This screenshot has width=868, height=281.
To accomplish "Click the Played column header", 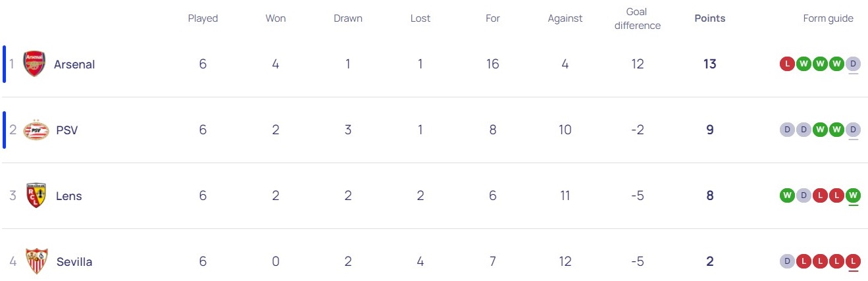I will (203, 18).
